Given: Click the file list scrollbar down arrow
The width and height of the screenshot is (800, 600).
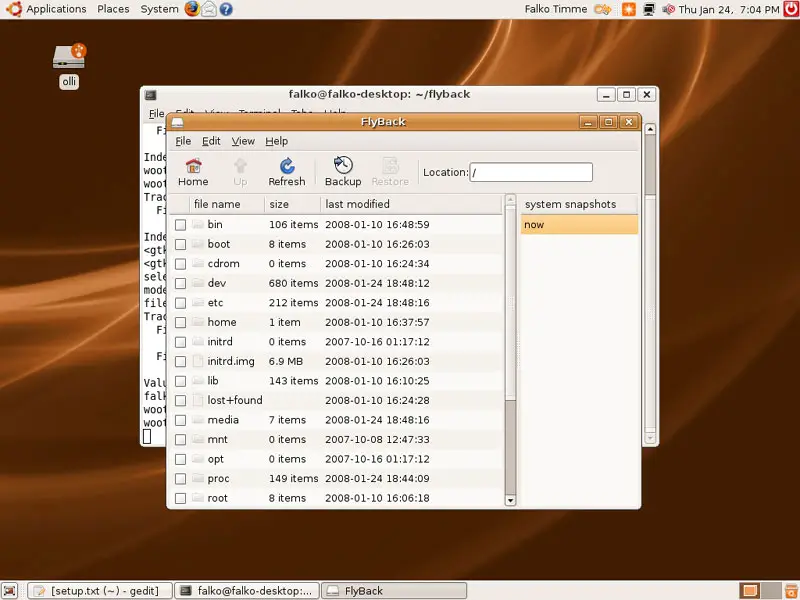Looking at the screenshot, I should [510, 501].
